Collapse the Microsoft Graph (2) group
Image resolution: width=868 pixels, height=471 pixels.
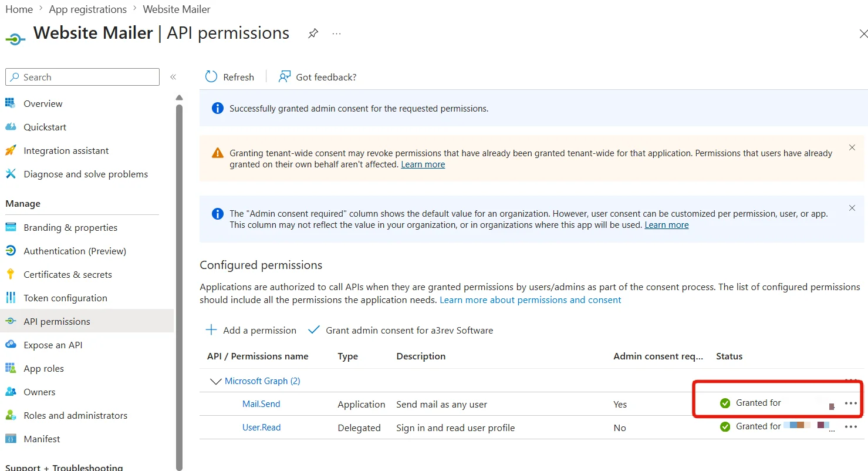[x=215, y=381]
